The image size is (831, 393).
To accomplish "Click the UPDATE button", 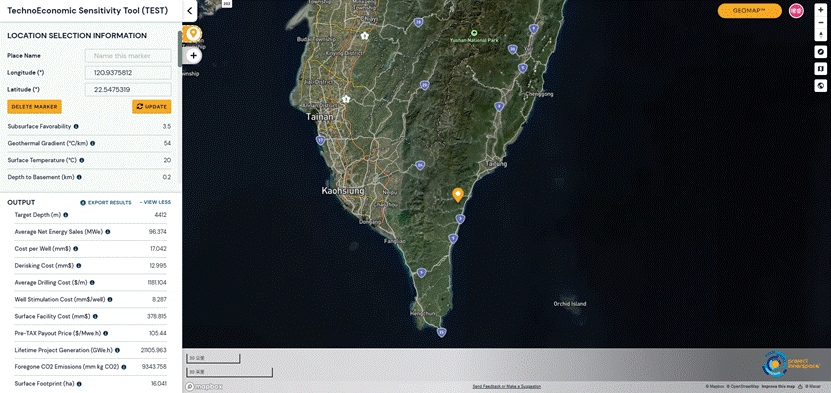I will point(152,106).
